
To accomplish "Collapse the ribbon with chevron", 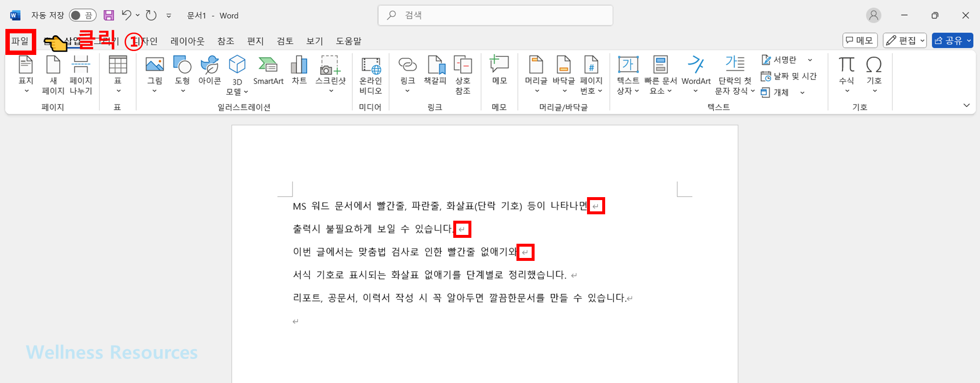I will tap(966, 105).
